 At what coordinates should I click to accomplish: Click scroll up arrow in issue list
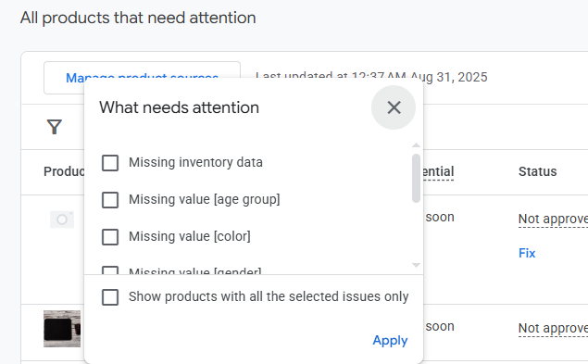pyautogui.click(x=416, y=145)
